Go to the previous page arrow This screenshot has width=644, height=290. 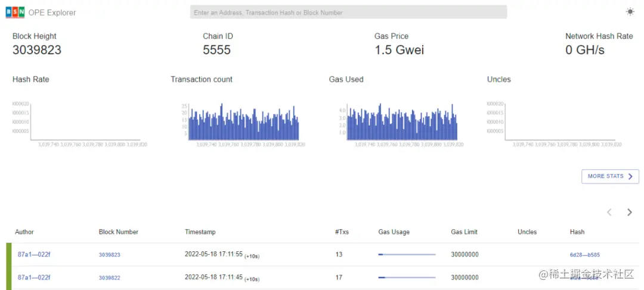pos(609,212)
